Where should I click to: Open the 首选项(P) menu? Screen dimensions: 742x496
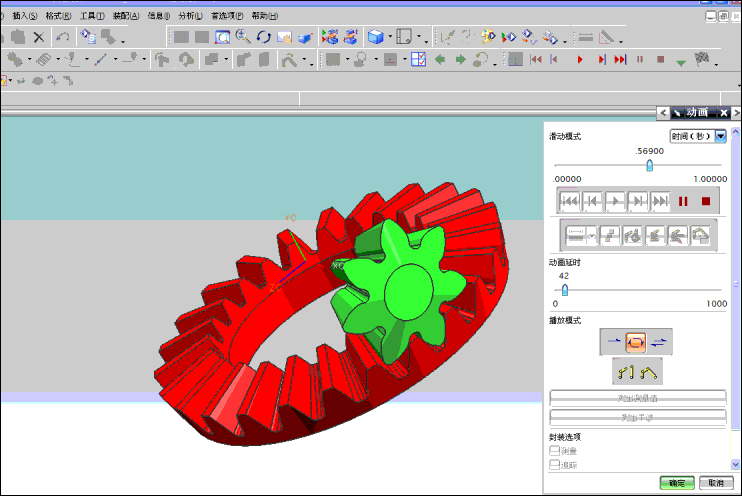pyautogui.click(x=227, y=16)
